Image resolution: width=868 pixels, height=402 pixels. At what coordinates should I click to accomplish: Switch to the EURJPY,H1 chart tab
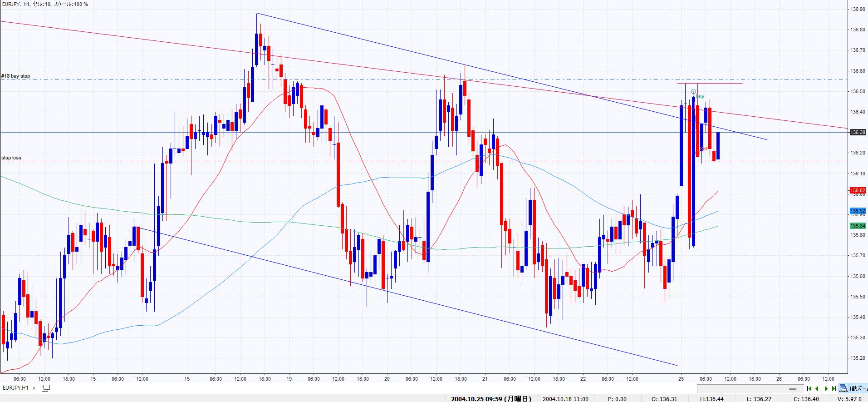click(16, 388)
